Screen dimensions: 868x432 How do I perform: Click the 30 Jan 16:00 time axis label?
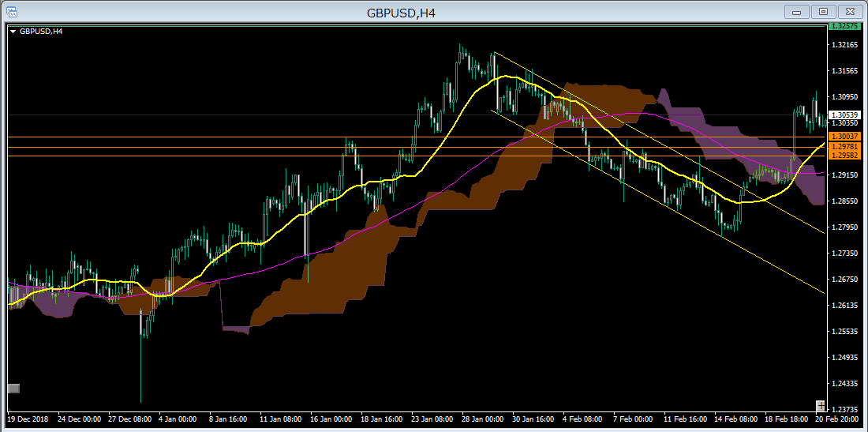(x=532, y=420)
